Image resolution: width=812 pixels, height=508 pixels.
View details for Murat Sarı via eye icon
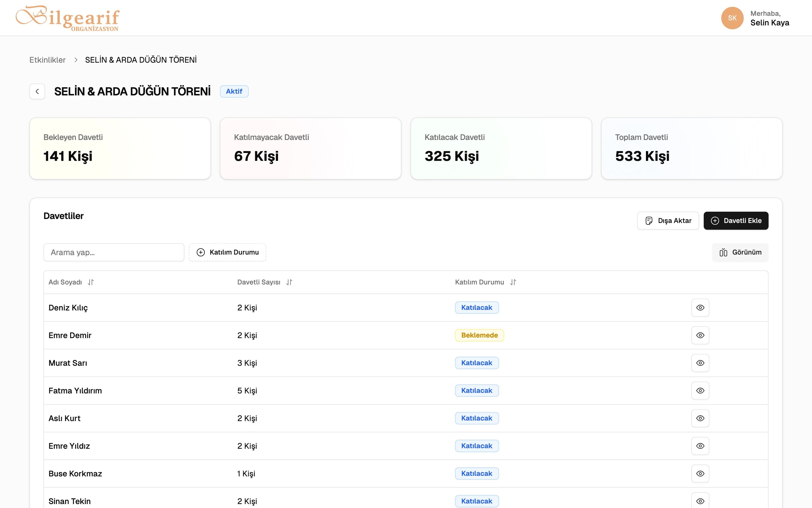[700, 363]
